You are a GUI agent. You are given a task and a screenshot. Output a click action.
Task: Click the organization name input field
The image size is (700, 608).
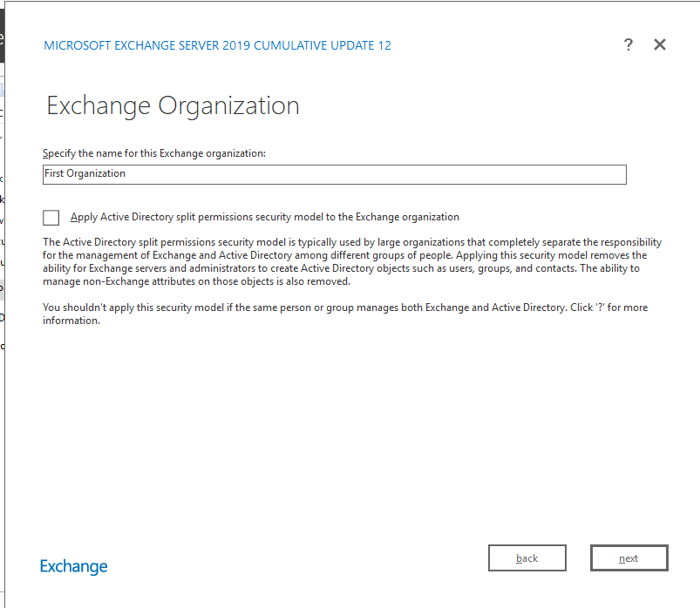tap(335, 174)
